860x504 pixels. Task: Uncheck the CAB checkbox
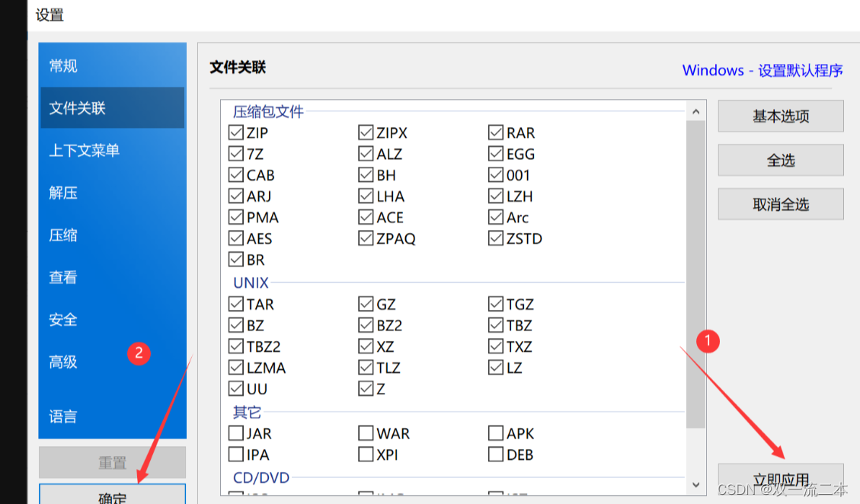(x=236, y=175)
